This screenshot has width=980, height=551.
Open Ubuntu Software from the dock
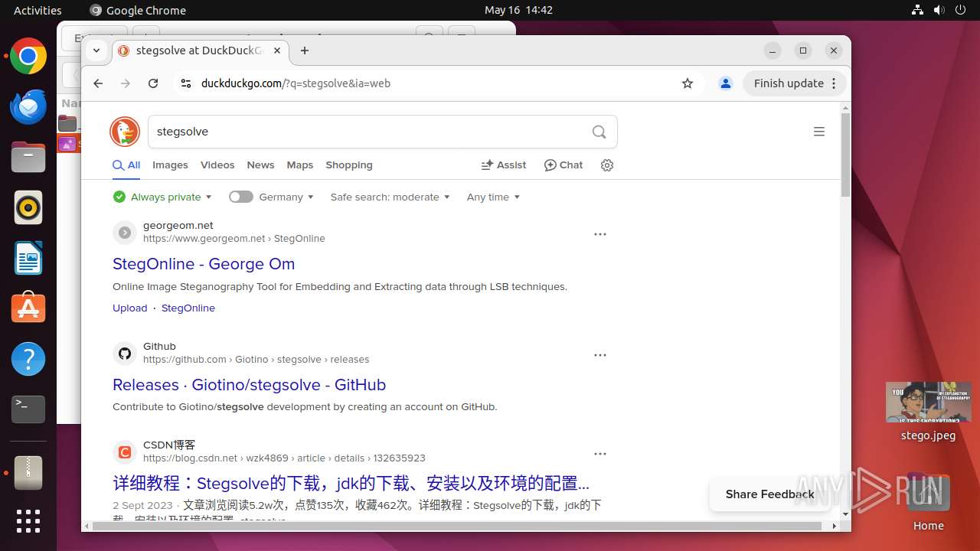[x=28, y=308]
